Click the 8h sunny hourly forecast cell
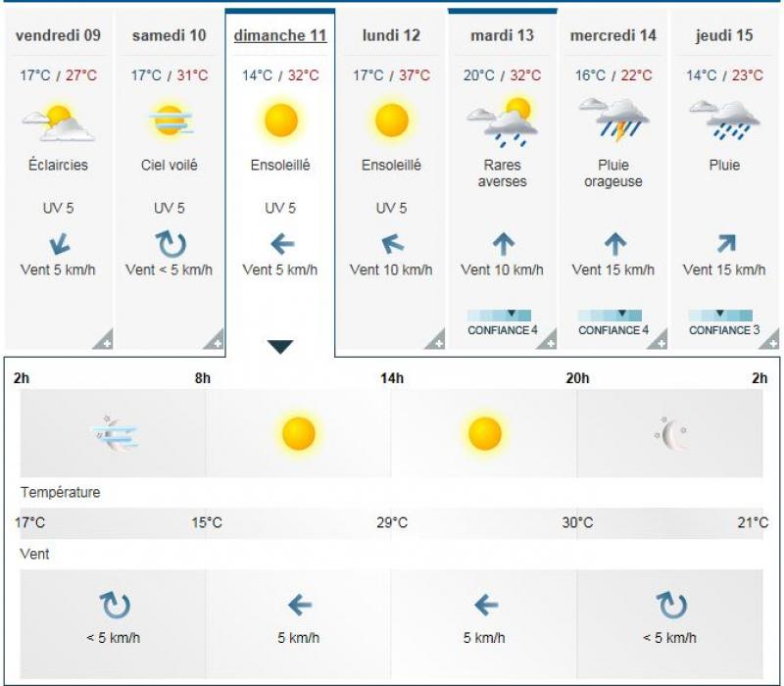 (298, 432)
